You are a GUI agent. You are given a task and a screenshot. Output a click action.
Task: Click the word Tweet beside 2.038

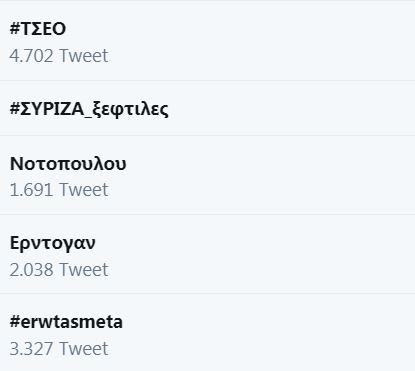84,269
